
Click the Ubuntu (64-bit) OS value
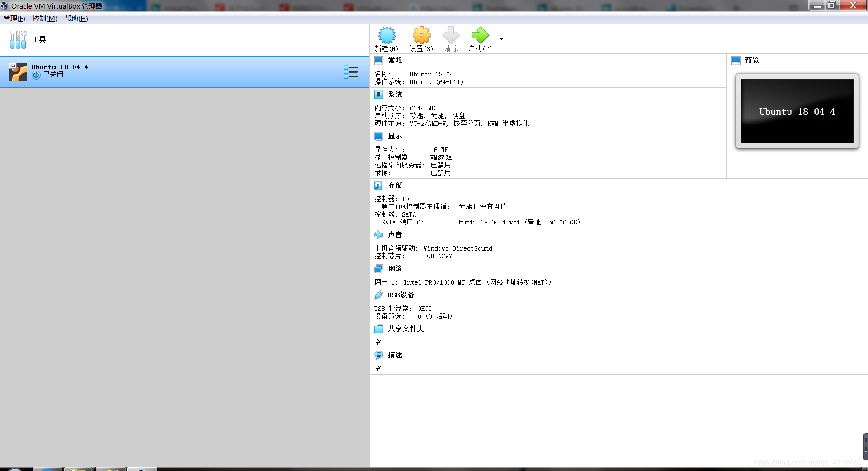[437, 82]
